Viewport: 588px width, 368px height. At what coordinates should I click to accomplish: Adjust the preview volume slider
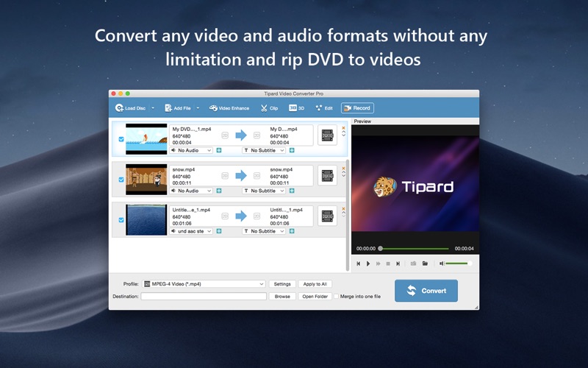[458, 263]
